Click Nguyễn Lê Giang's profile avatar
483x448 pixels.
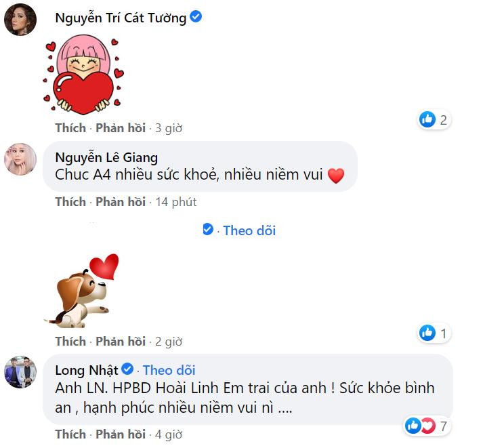pyautogui.click(x=20, y=159)
